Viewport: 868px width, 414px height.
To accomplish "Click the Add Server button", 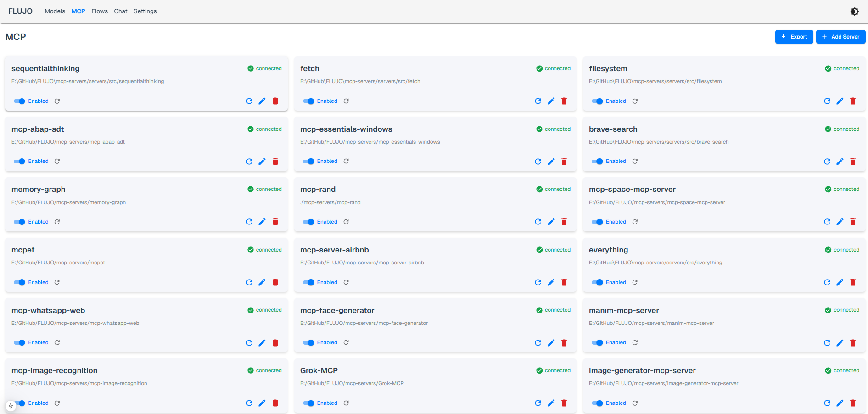I will click(x=840, y=37).
